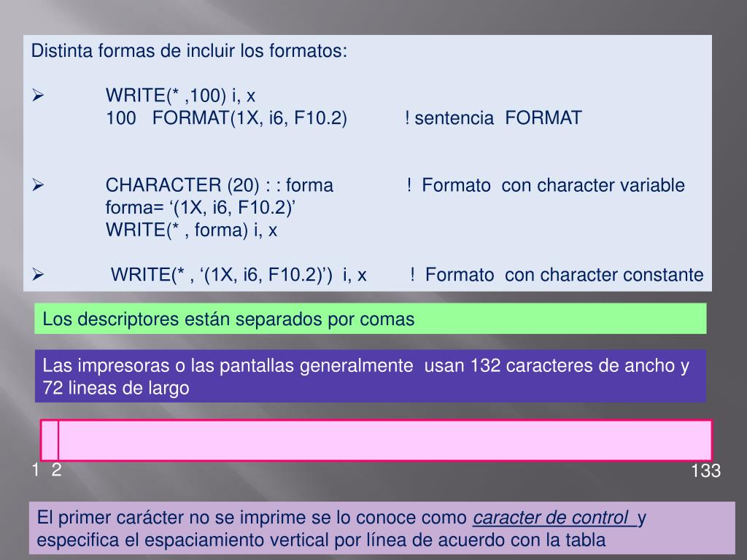747x560 pixels.
Task: Click the '! Formato con character constante' comment
Action: point(557,274)
